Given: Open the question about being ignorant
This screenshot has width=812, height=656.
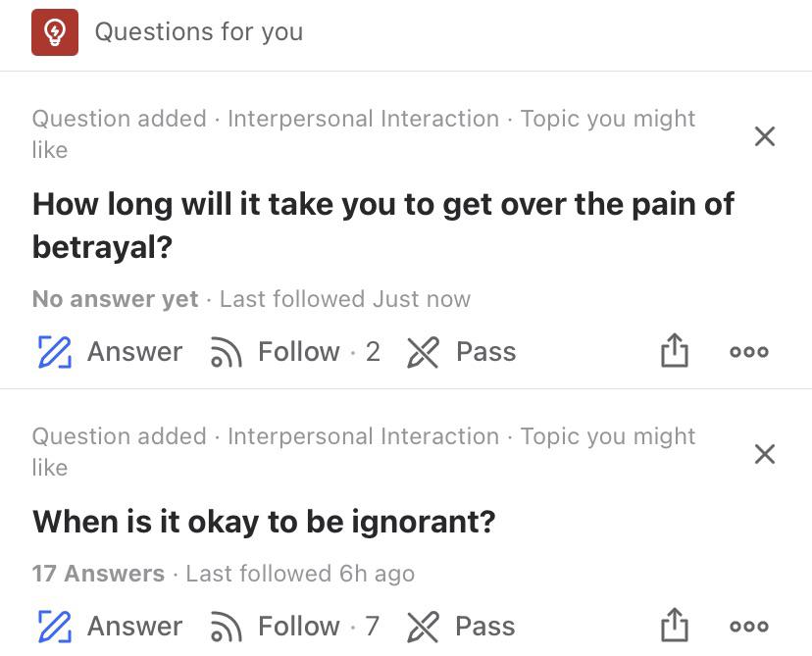Looking at the screenshot, I should point(265,521).
